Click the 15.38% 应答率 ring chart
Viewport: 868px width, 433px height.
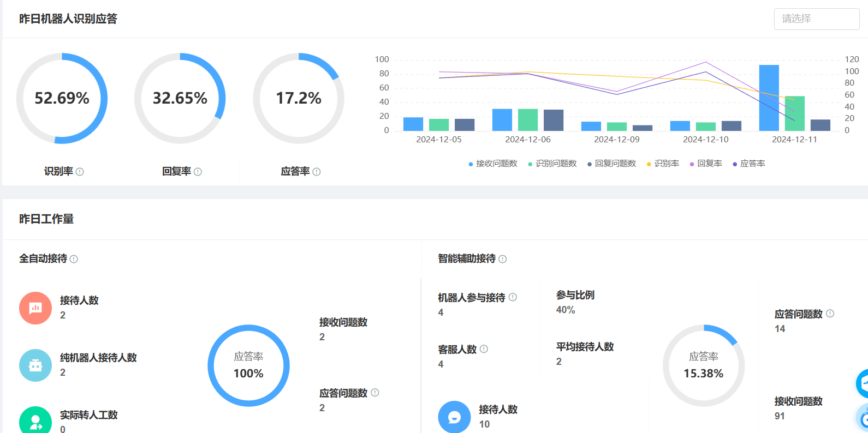(x=704, y=365)
